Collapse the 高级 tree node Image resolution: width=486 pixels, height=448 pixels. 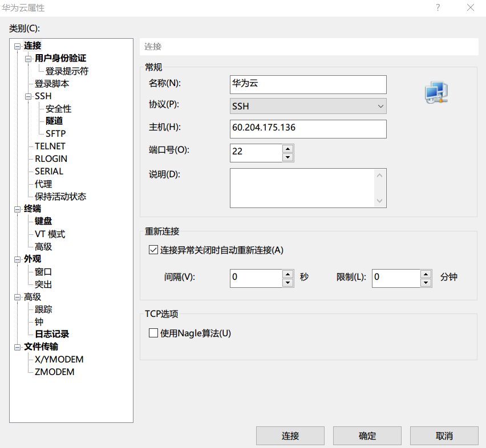pos(17,297)
